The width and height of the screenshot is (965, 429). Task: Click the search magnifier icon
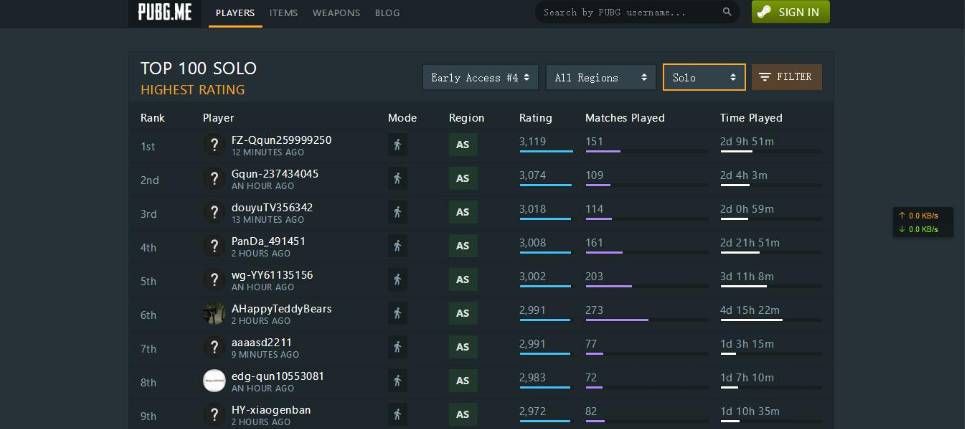[727, 12]
